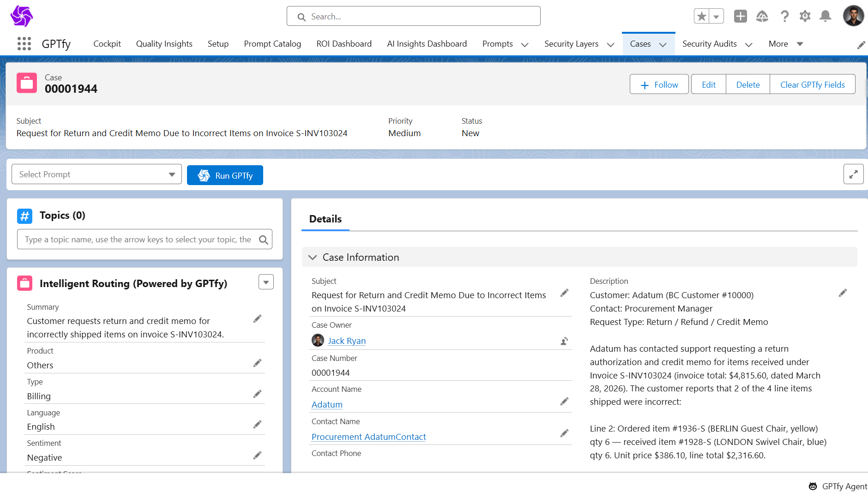This screenshot has width=868, height=498.
Task: Click the notifications bell icon
Action: point(825,16)
